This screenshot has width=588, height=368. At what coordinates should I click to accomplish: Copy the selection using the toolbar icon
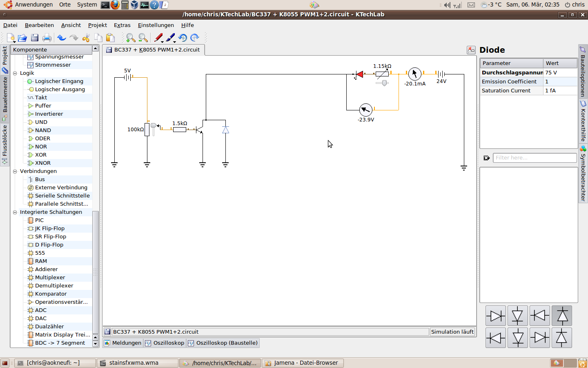(98, 38)
